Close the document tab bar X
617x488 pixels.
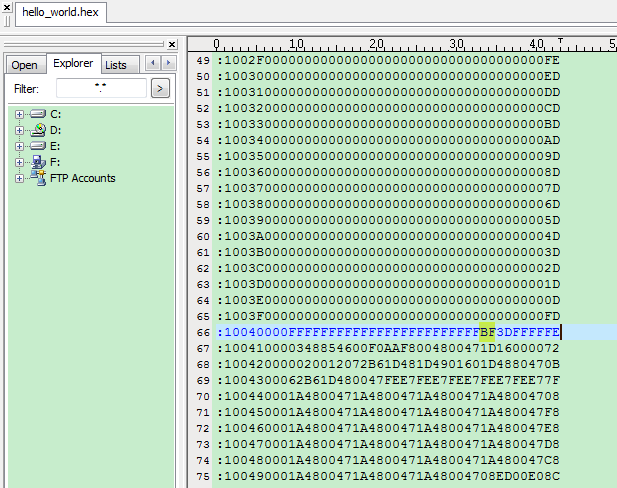click(x=7, y=7)
